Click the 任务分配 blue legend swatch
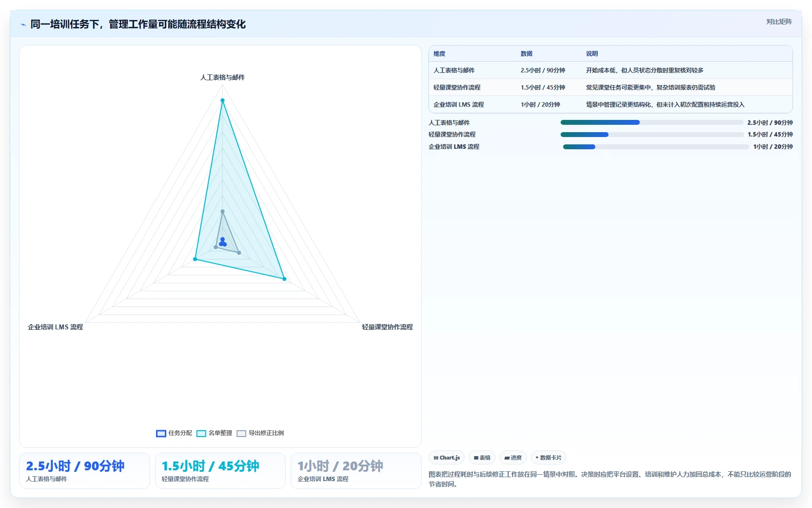Image resolution: width=812 pixels, height=508 pixels. [161, 433]
